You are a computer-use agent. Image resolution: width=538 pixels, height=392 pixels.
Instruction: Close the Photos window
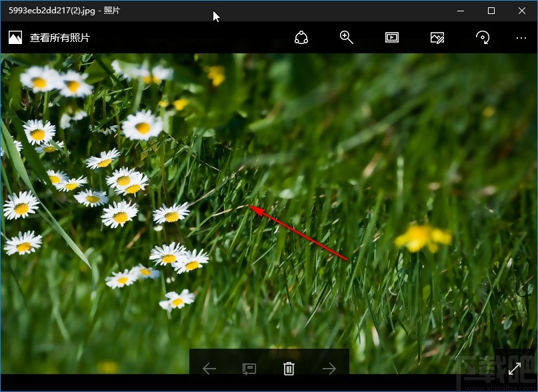522,11
